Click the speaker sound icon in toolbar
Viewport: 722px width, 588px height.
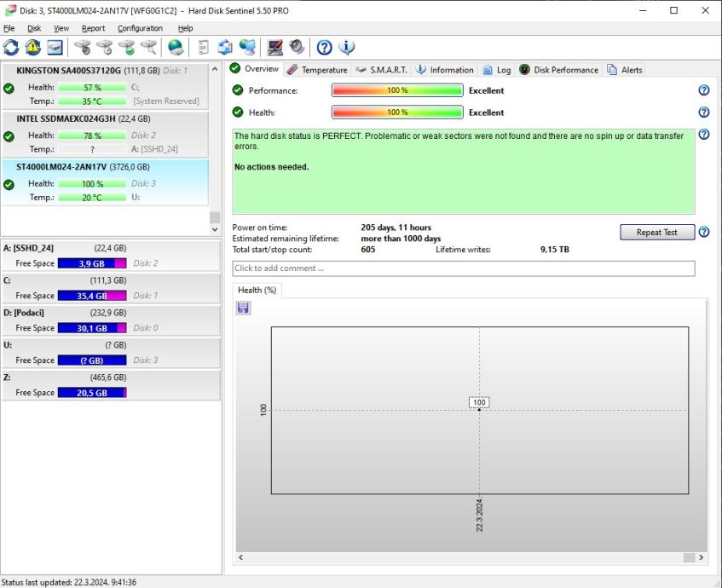click(296, 47)
